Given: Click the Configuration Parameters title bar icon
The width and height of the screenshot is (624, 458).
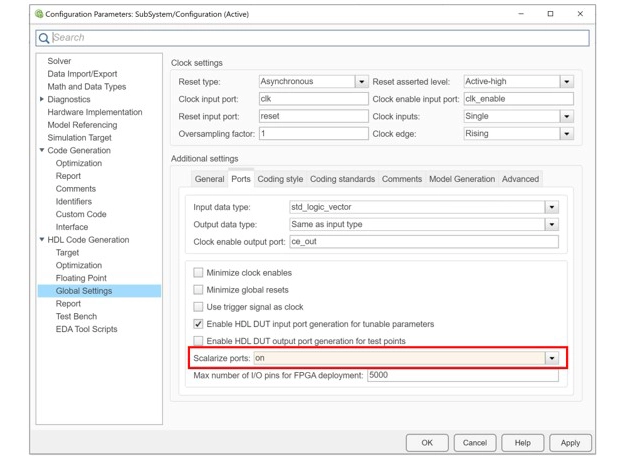Looking at the screenshot, I should point(38,14).
